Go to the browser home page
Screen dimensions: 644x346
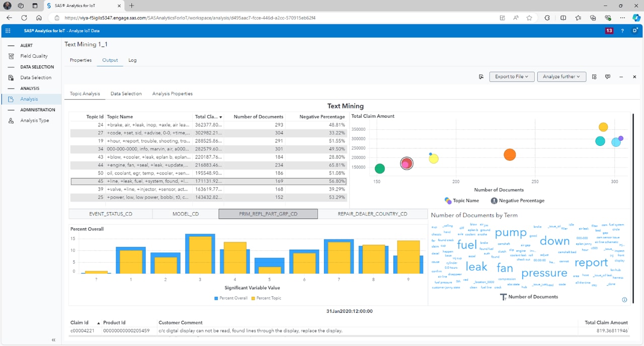[39, 18]
